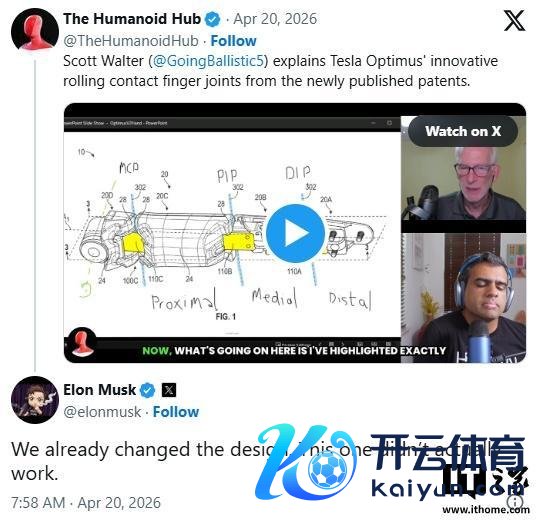
Task: Click the Elon Musk display name
Action: (100, 390)
